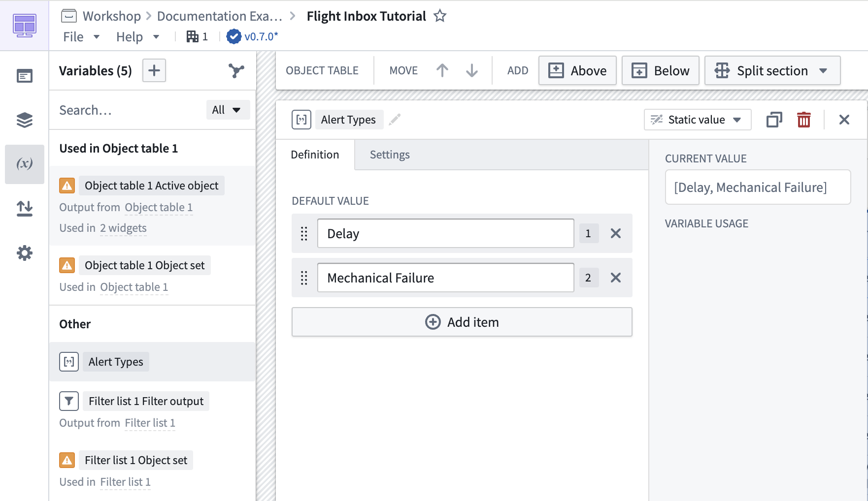This screenshot has width=868, height=501.
Task: Add a section Above
Action: click(x=577, y=71)
